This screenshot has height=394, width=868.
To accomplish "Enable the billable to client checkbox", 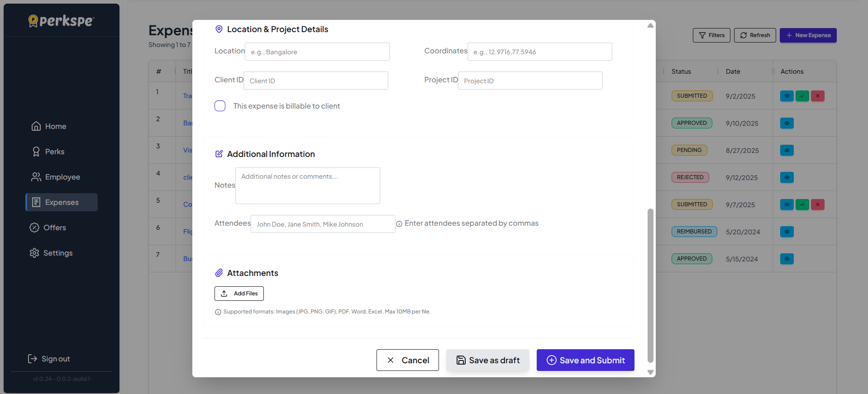I will pyautogui.click(x=220, y=106).
